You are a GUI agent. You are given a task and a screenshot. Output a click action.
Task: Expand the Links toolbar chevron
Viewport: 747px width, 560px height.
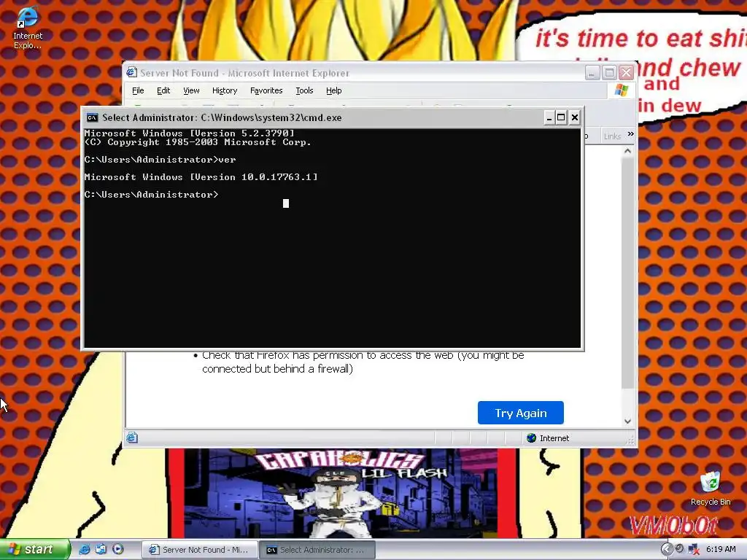[631, 134]
